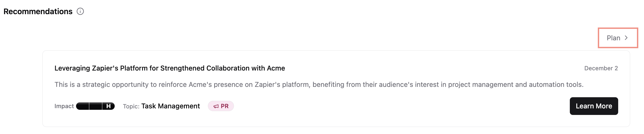Click the first segment of the Impact bar
Viewport: 644px width, 134px height.
coord(83,106)
